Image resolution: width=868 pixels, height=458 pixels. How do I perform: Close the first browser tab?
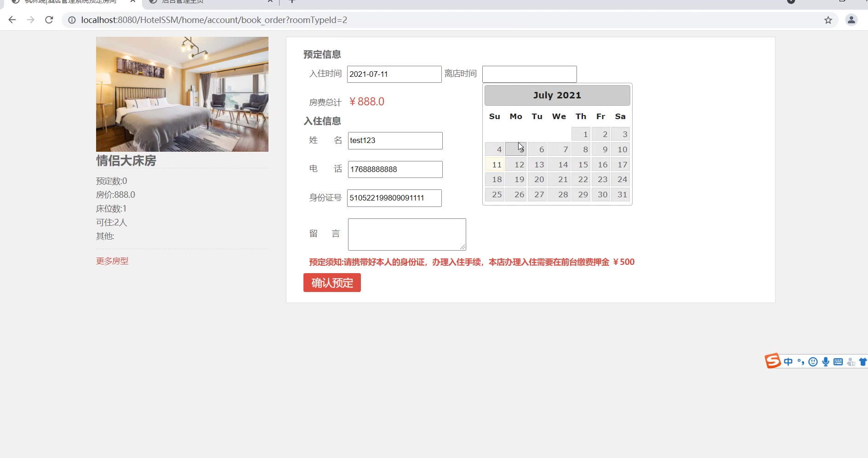coord(133,1)
